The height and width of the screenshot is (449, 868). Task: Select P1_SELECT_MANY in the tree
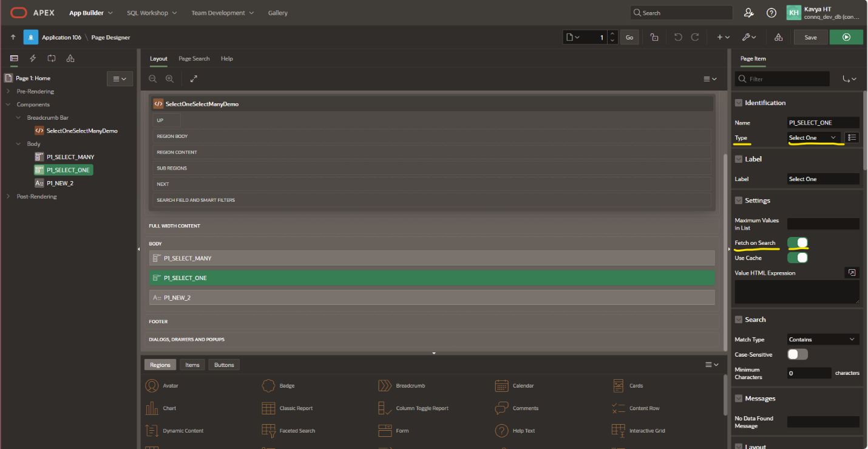(x=70, y=157)
